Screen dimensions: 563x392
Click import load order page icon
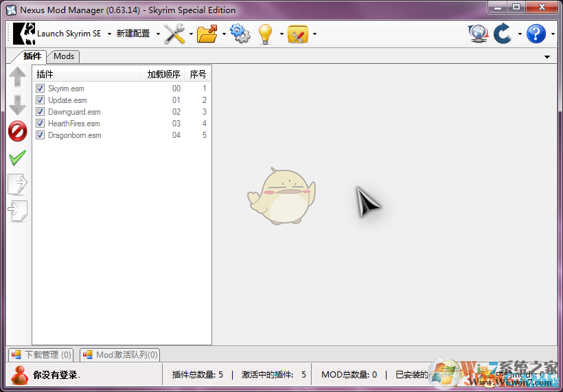coord(18,211)
